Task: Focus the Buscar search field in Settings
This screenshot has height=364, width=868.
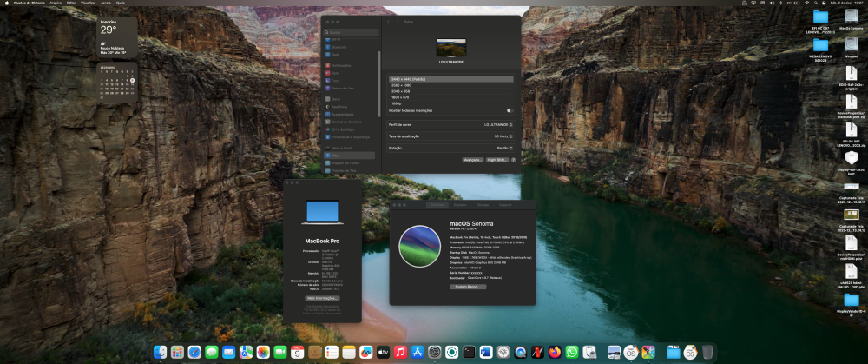Action: point(352,33)
